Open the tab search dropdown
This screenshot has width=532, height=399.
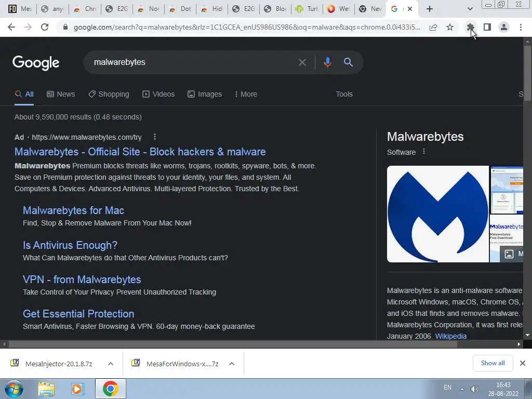coord(470,9)
